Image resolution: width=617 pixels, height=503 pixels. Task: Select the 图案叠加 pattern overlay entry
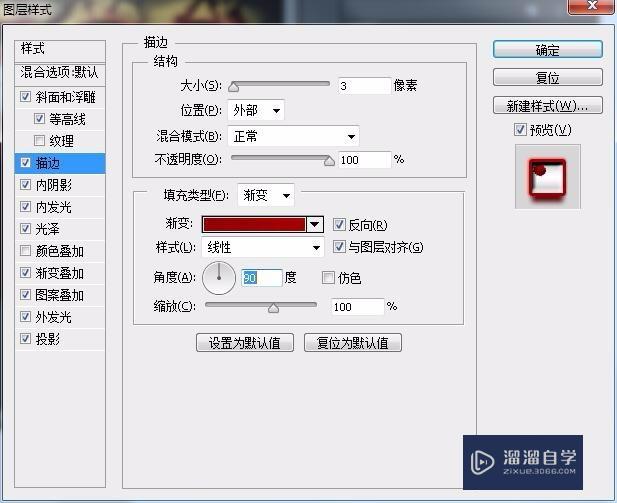pos(60,295)
